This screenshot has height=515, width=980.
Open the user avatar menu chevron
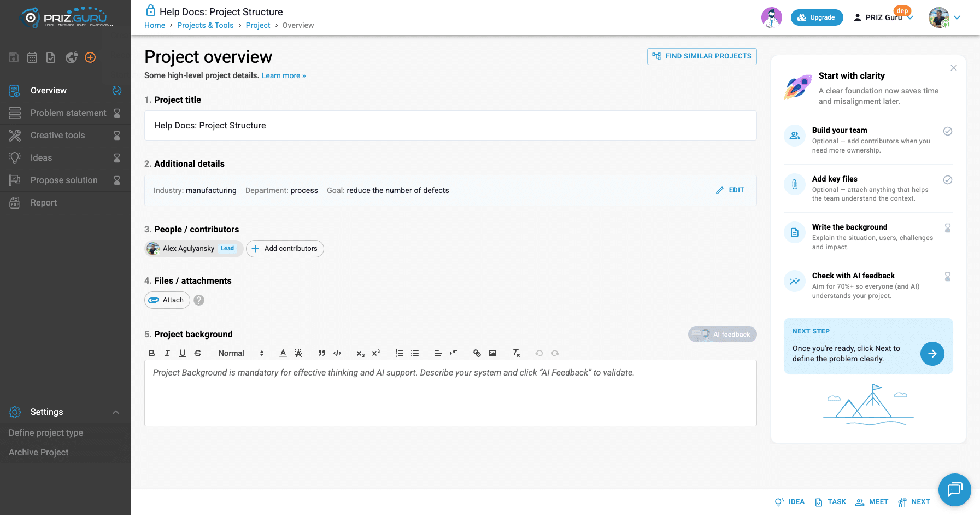(957, 17)
